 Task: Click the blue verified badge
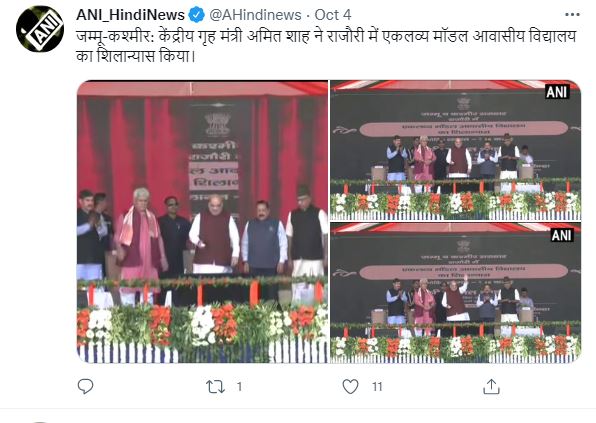pos(197,15)
